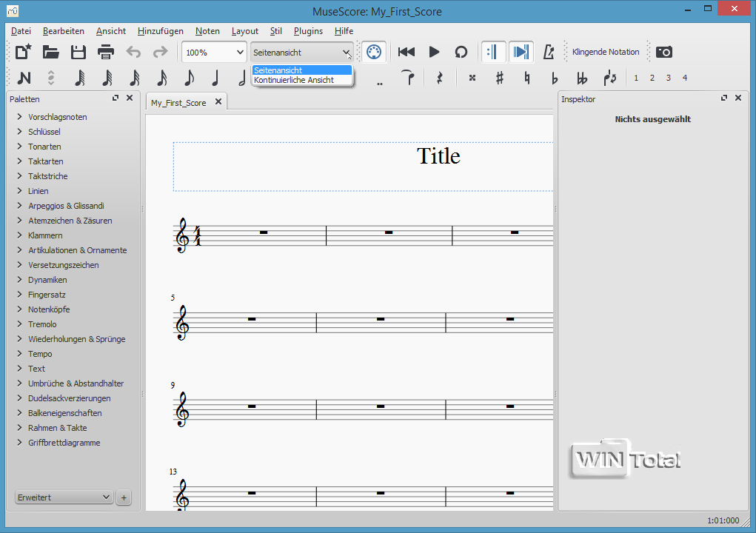Expand the Schlüssel palette
The width and height of the screenshot is (756, 533).
coord(44,132)
